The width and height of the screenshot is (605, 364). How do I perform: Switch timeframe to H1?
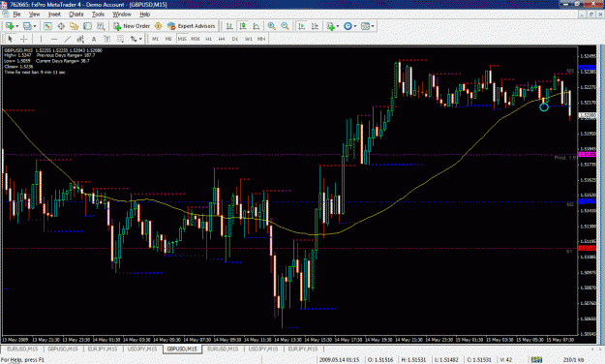click(x=208, y=39)
